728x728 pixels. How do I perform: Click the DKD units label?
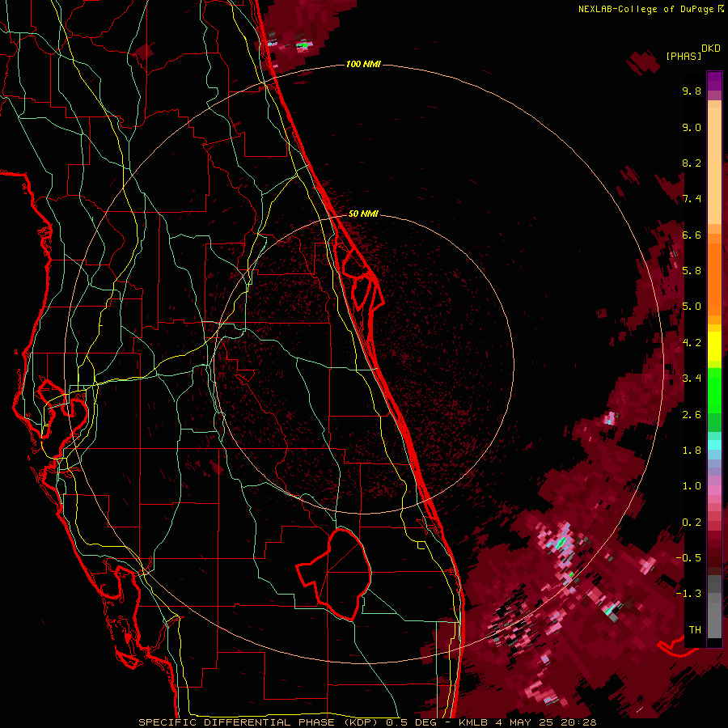tap(711, 49)
